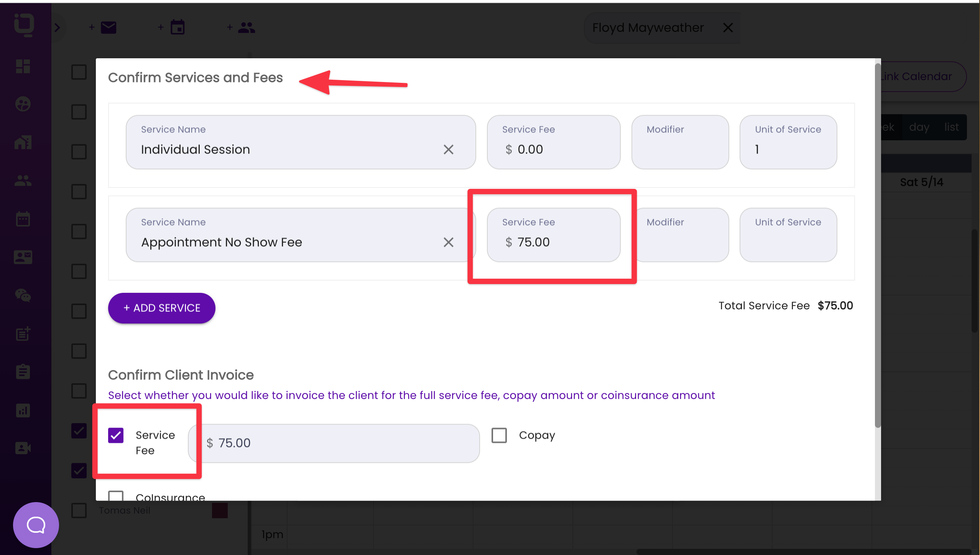The height and width of the screenshot is (555, 980).
Task: Select the contact card sidebar icon
Action: coord(22,257)
